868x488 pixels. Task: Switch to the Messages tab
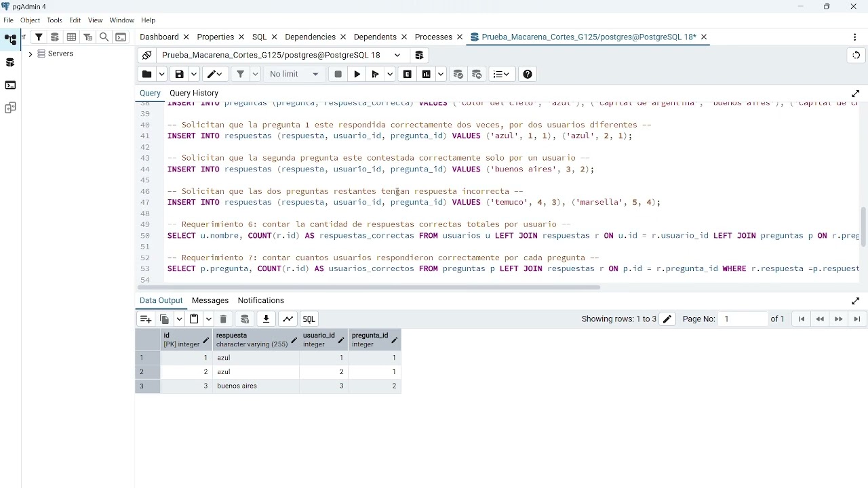coord(210,301)
